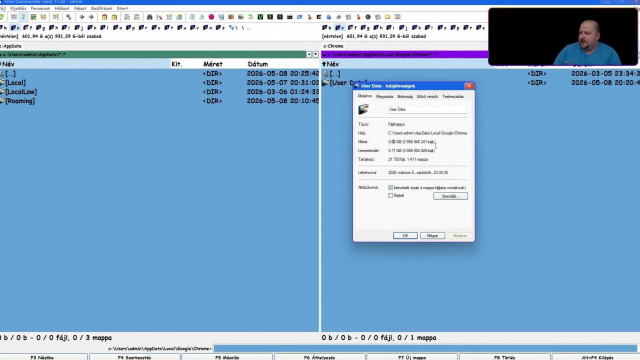
Task: Sort right panel by Név column header
Action: click(333, 64)
